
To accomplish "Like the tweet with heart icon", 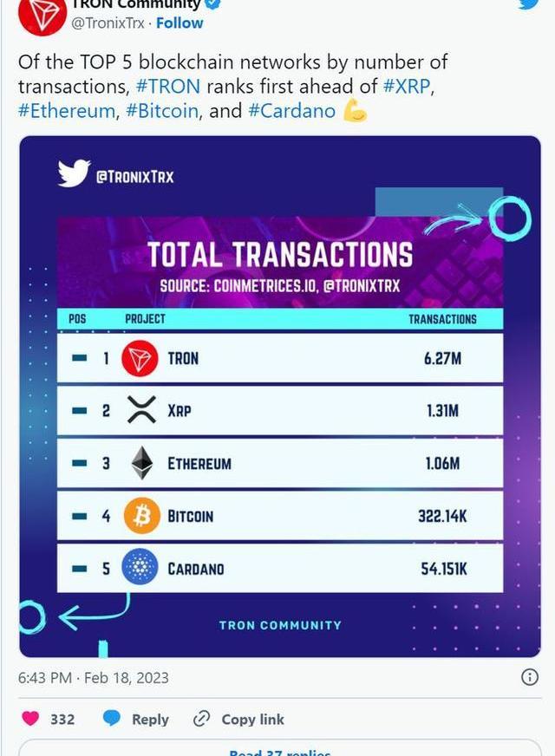I will point(30,719).
